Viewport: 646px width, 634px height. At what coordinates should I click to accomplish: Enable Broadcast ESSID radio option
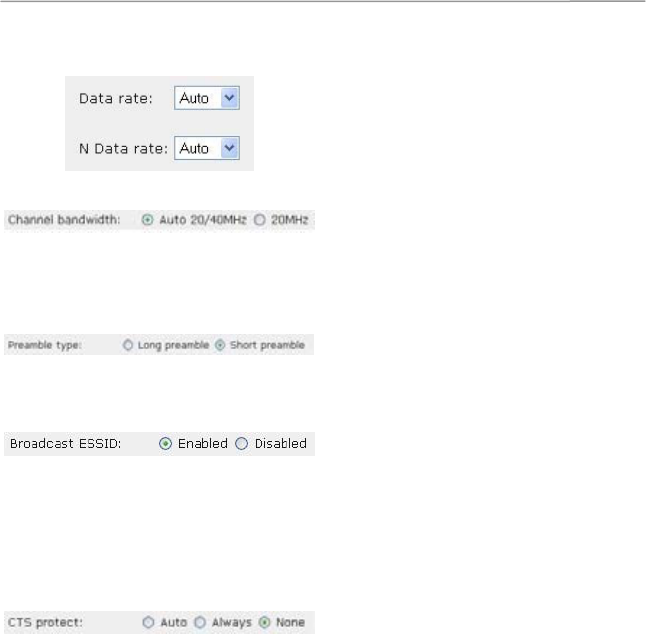pyautogui.click(x=165, y=444)
